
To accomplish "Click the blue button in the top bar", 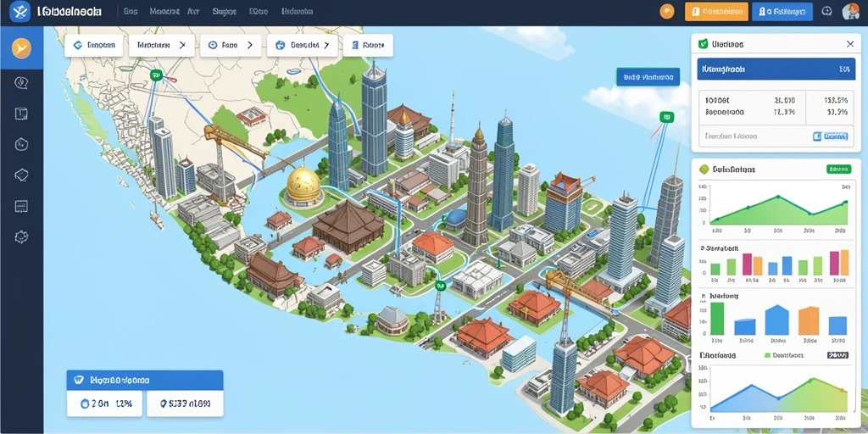I will 782,11.
